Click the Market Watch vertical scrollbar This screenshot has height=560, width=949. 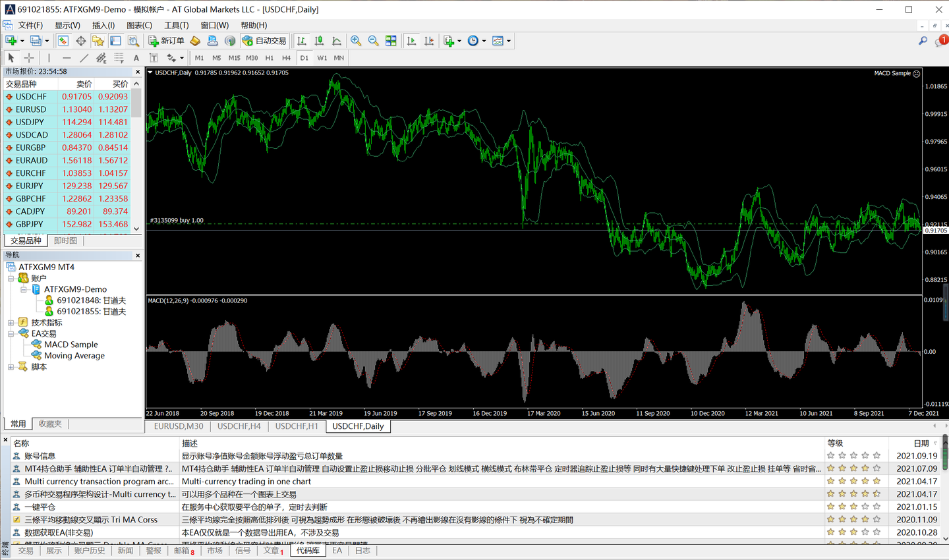[x=136, y=156]
